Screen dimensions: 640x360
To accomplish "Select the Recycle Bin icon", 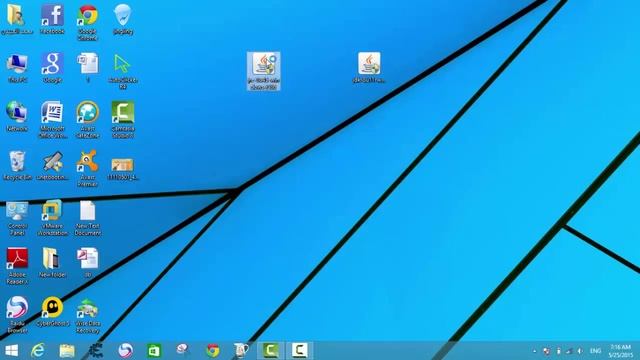I will [x=17, y=165].
